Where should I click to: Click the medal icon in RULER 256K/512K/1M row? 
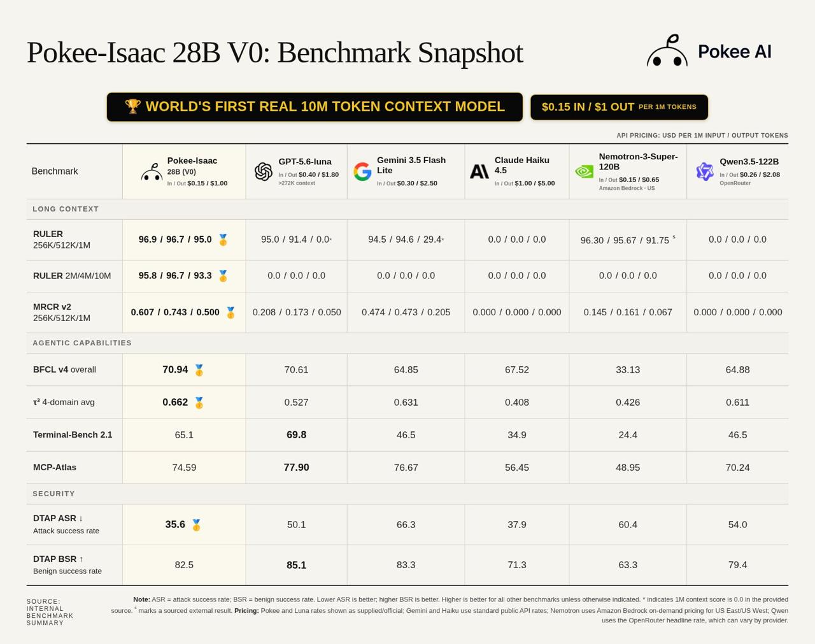coord(223,240)
